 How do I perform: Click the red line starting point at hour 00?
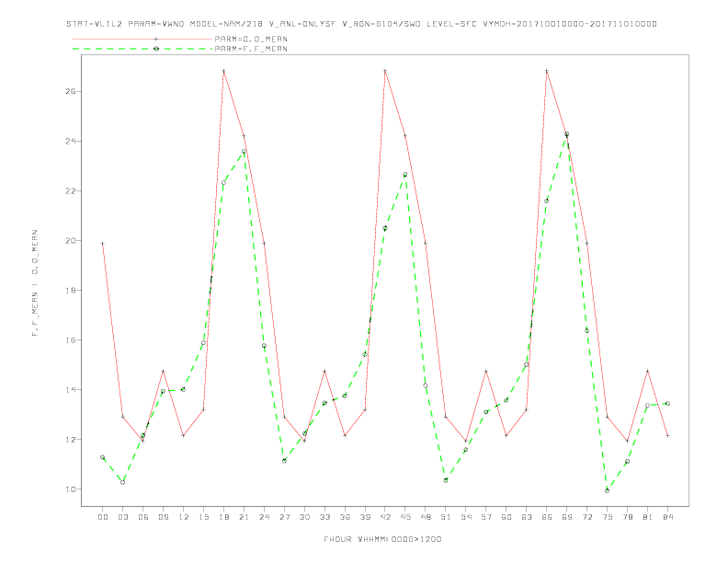103,244
